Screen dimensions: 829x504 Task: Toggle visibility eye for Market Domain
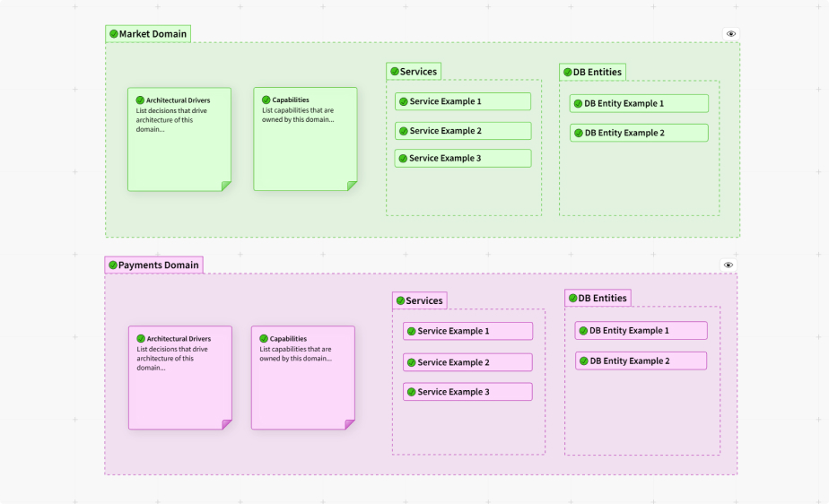[x=731, y=34]
